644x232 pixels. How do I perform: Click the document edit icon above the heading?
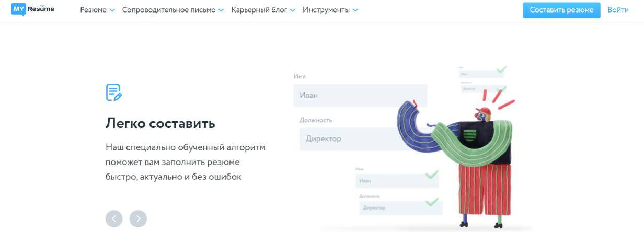click(114, 92)
